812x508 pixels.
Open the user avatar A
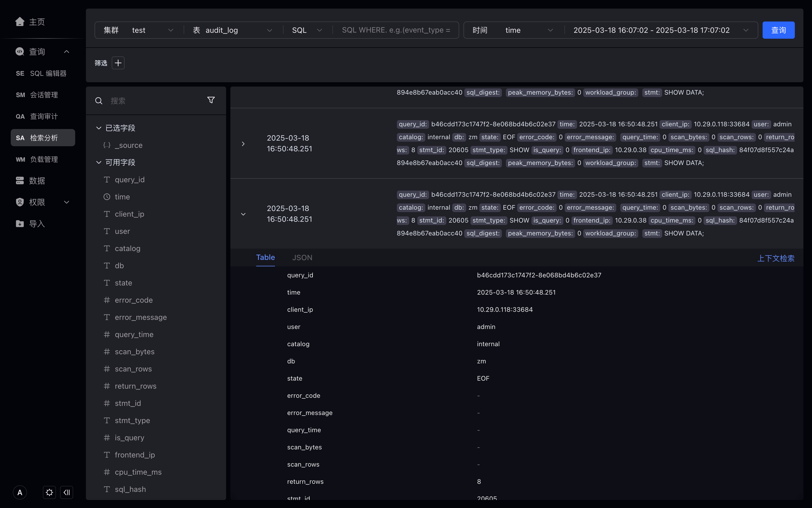(x=20, y=492)
